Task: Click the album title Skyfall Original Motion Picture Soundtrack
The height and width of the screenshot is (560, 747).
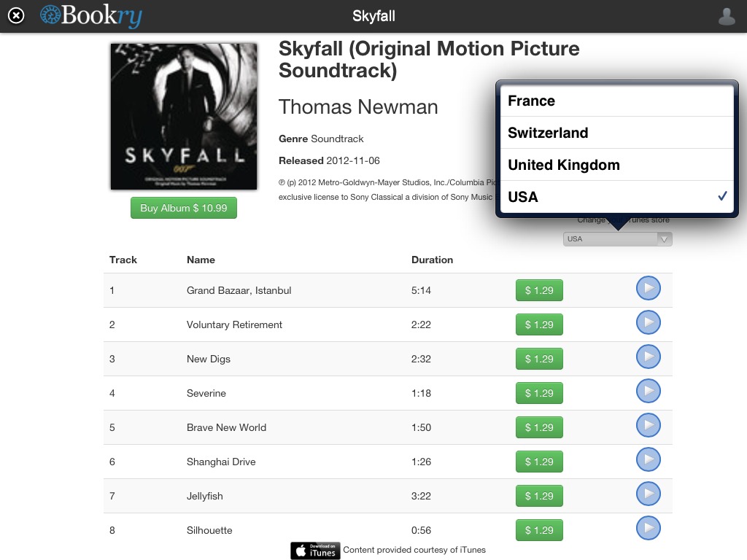Action: point(429,60)
